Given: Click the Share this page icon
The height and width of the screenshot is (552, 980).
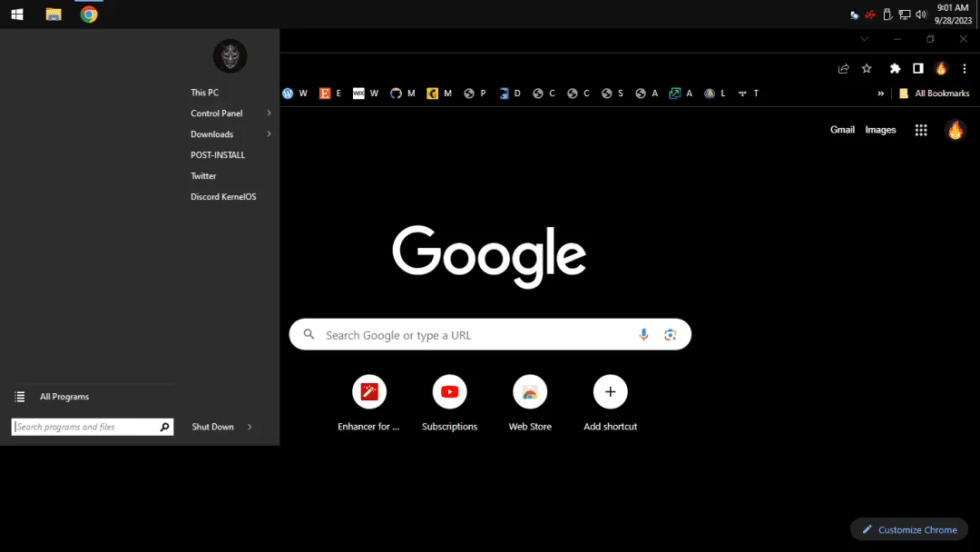Looking at the screenshot, I should (843, 69).
